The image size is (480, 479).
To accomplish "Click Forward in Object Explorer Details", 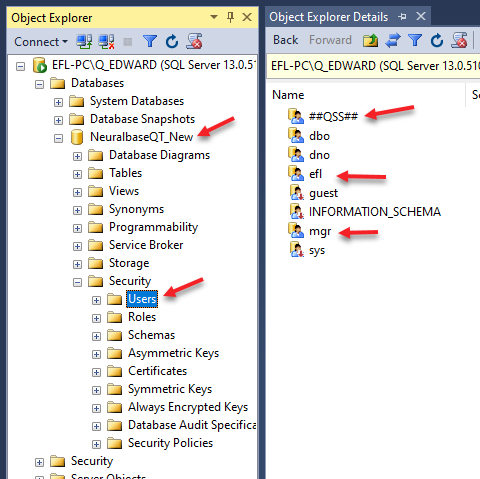I will [x=330, y=40].
